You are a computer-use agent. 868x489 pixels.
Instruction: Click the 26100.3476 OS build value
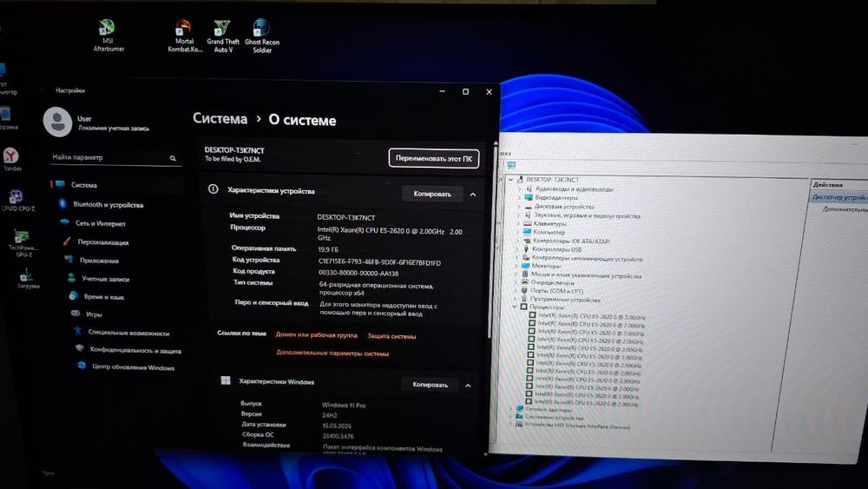(x=338, y=436)
